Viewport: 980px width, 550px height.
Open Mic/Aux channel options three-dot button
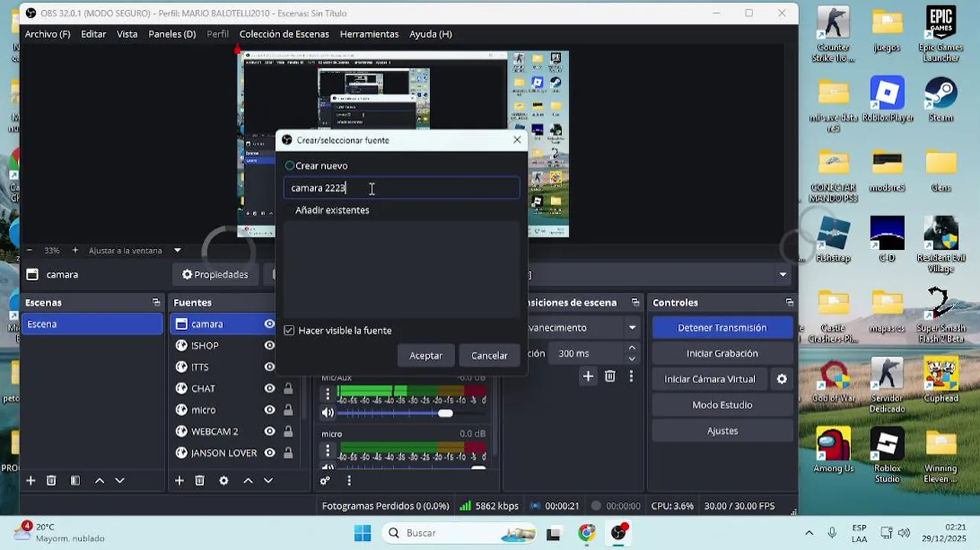point(327,394)
